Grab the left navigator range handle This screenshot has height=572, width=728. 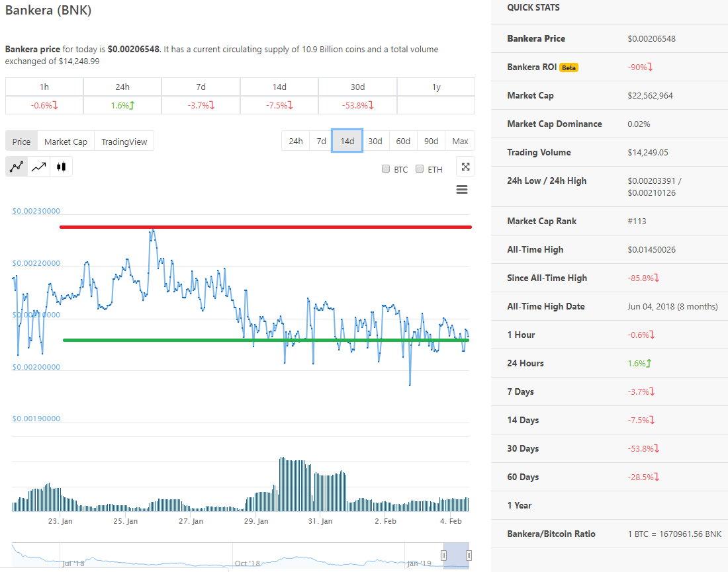click(x=444, y=555)
